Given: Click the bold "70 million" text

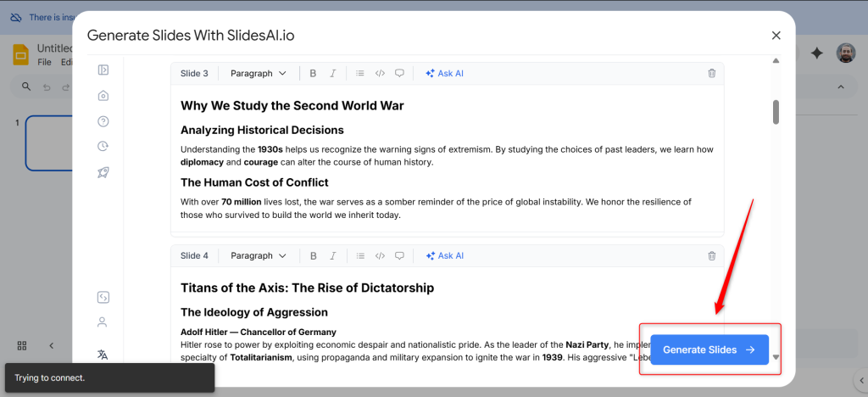Looking at the screenshot, I should click(242, 202).
